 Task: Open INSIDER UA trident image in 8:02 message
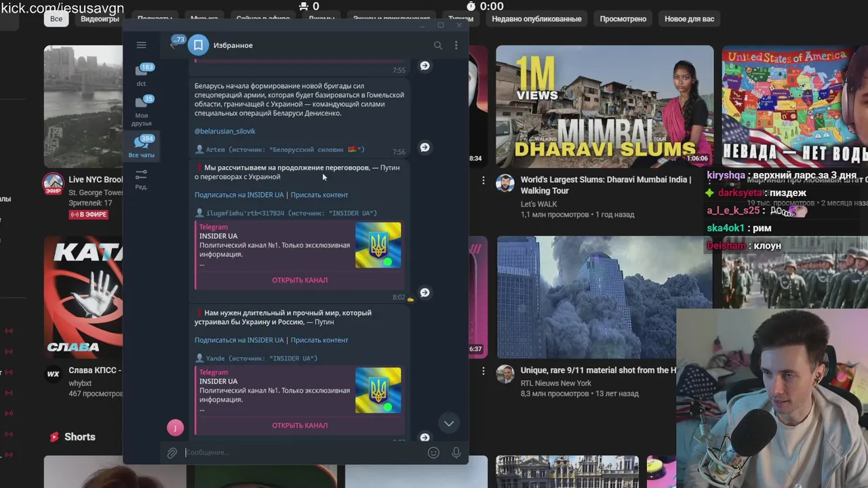pyautogui.click(x=378, y=245)
